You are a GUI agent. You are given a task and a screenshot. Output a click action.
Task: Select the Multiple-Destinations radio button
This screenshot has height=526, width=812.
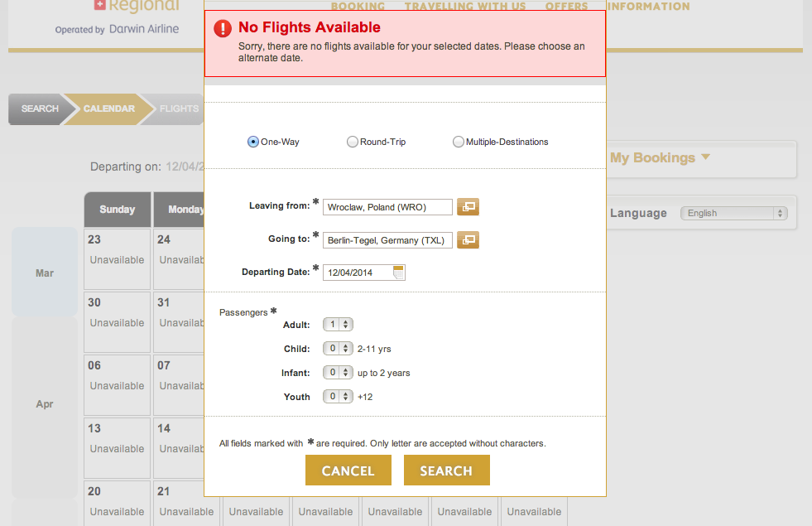click(459, 142)
